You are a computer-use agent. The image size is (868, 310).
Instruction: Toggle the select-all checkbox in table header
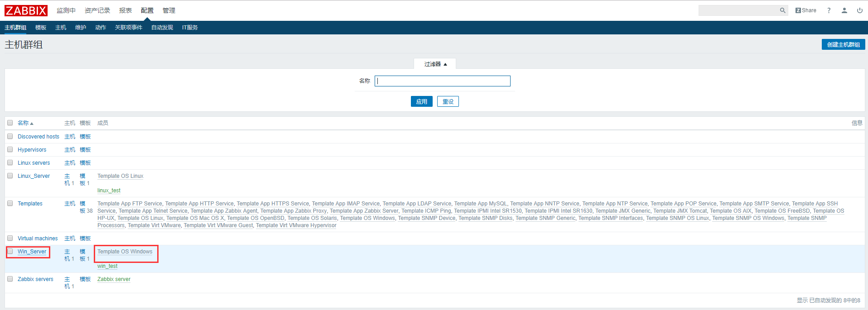pos(10,123)
